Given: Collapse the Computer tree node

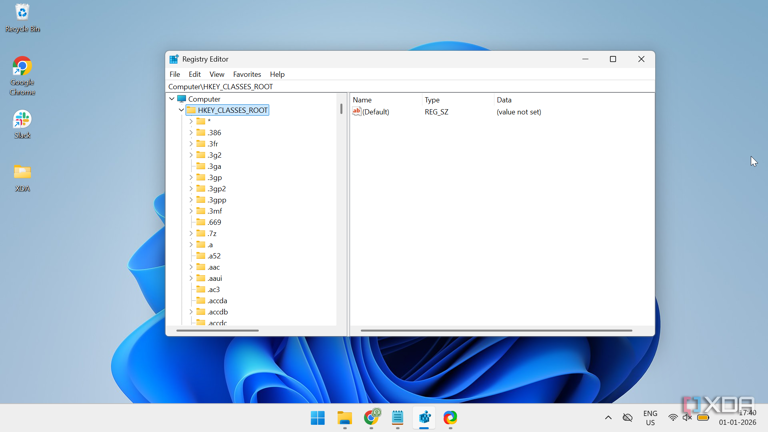Looking at the screenshot, I should coord(172,99).
